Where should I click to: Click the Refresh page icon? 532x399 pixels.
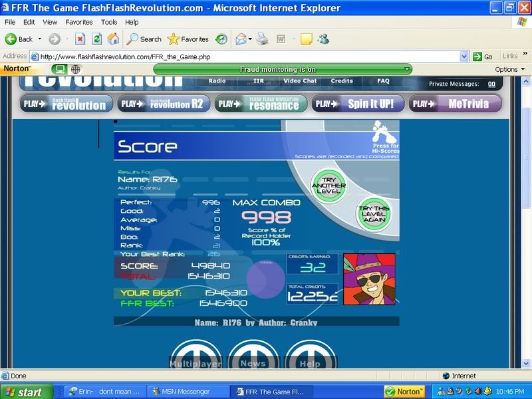click(96, 39)
